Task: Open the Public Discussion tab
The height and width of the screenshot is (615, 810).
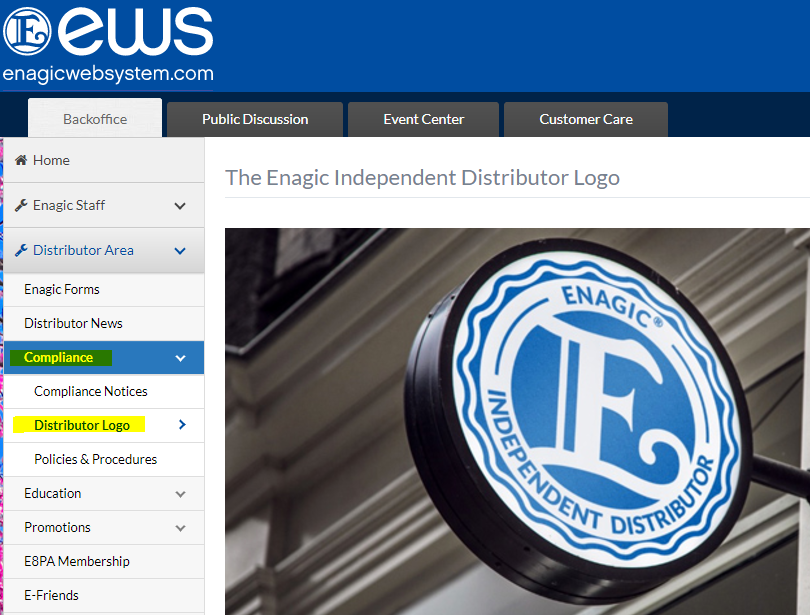Action: coord(255,119)
